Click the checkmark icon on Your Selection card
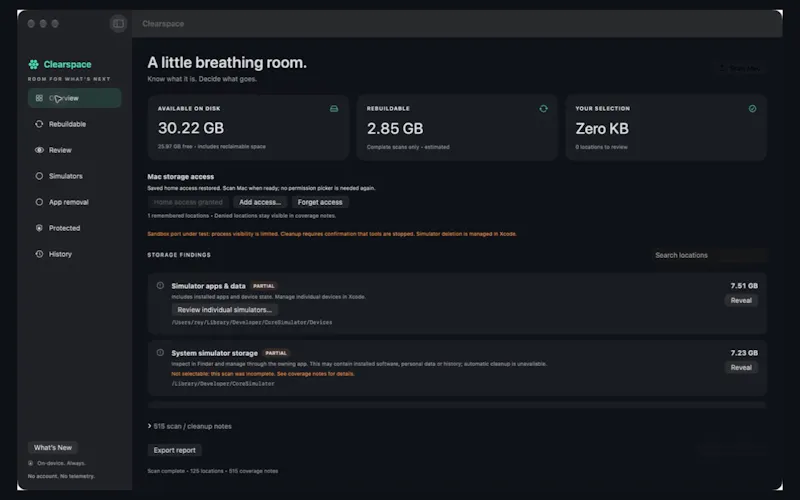The width and height of the screenshot is (800, 500). pyautogui.click(x=752, y=109)
